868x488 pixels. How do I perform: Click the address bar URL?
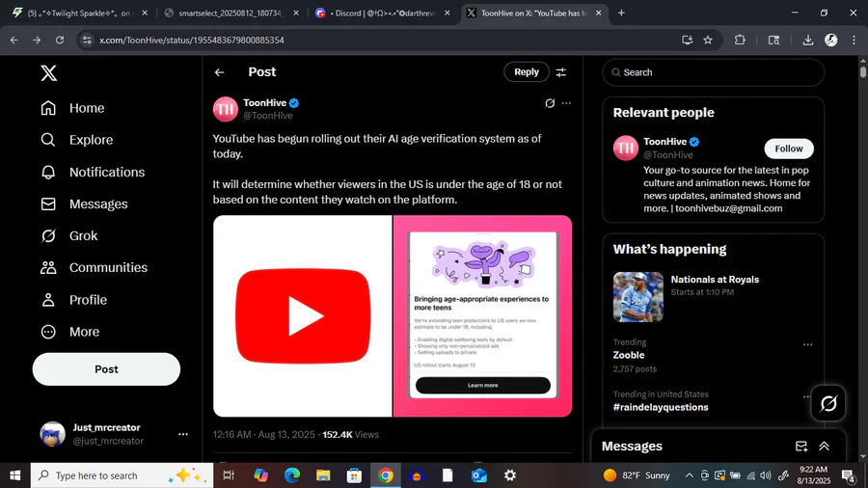point(192,41)
